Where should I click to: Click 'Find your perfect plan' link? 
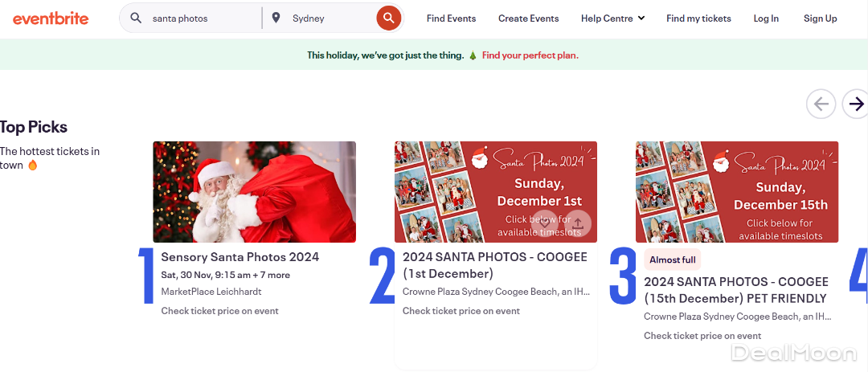(x=530, y=55)
